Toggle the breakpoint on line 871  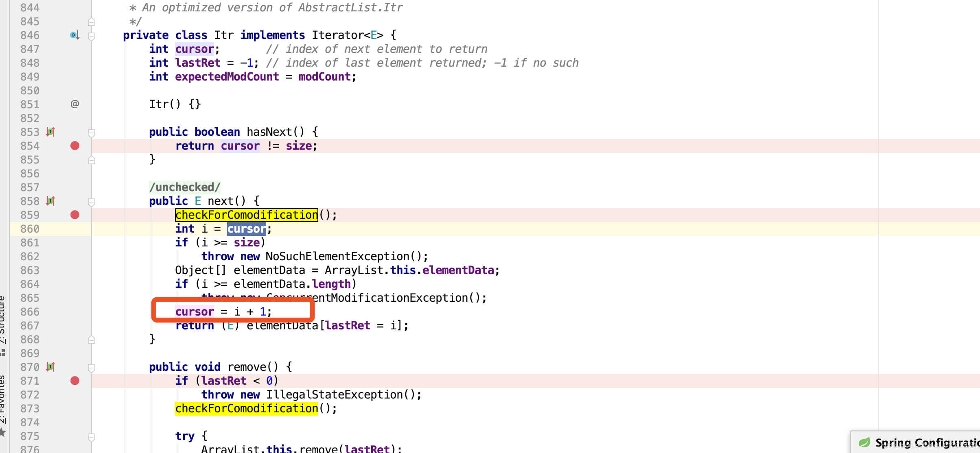coord(75,381)
